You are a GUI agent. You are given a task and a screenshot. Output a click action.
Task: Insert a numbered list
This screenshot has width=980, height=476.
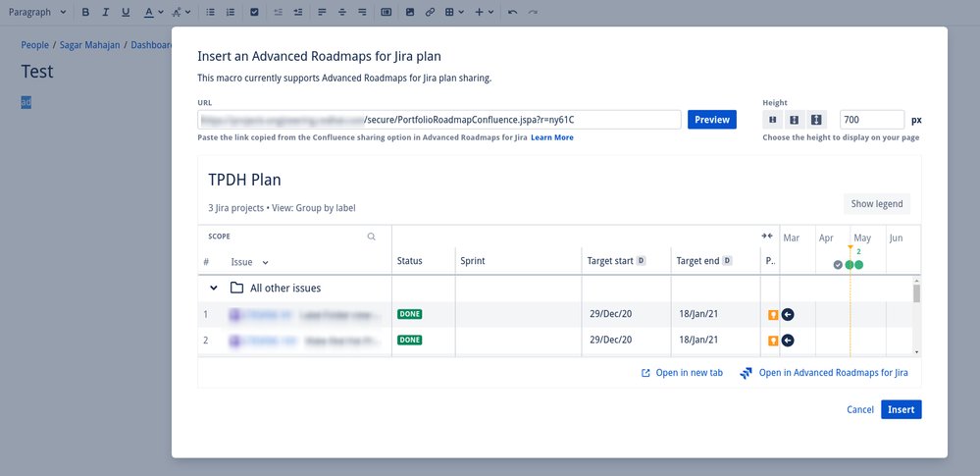click(x=231, y=12)
